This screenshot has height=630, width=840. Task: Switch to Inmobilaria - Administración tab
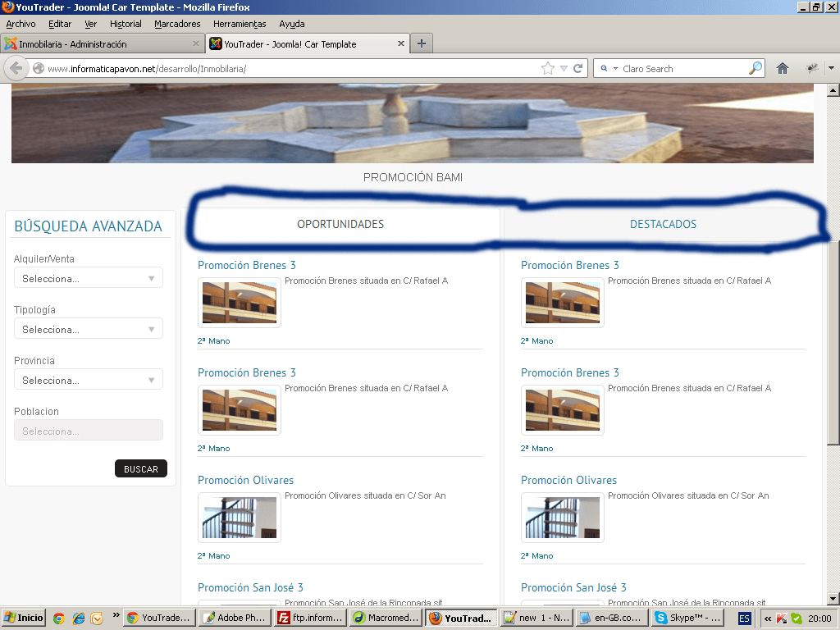click(102, 44)
